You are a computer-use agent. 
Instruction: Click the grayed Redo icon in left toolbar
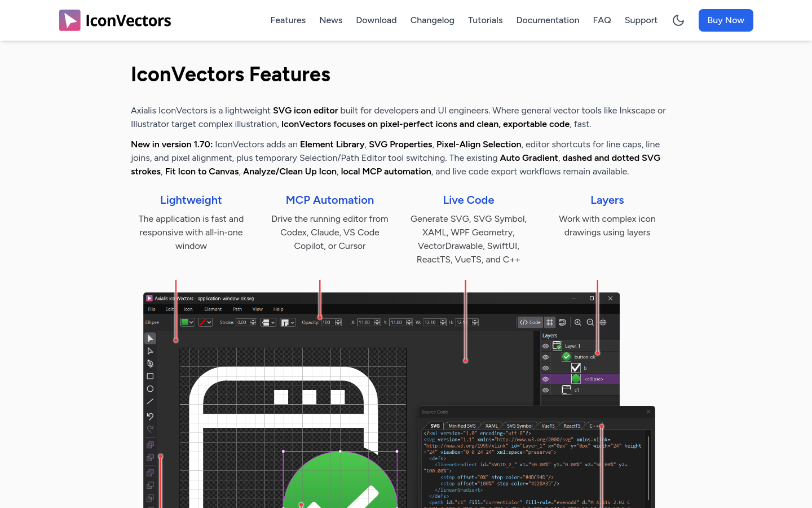[x=150, y=429]
